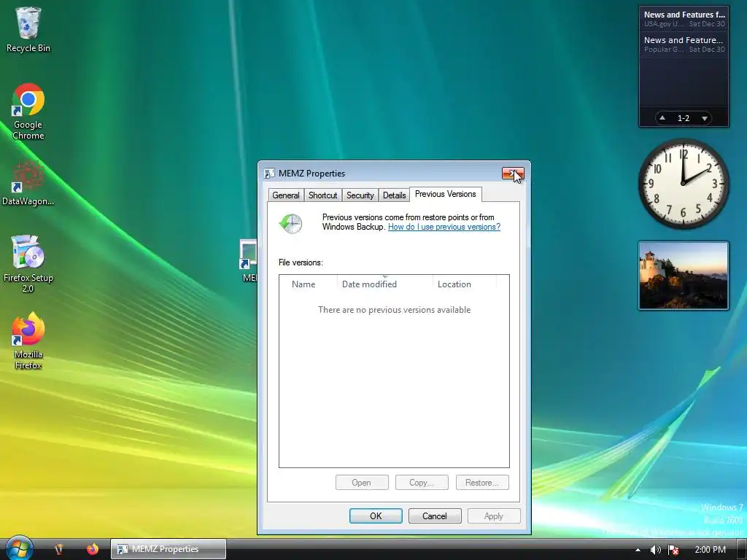Click MEMZ Properties taskbar button
This screenshot has height=560, width=747.
coord(169,549)
